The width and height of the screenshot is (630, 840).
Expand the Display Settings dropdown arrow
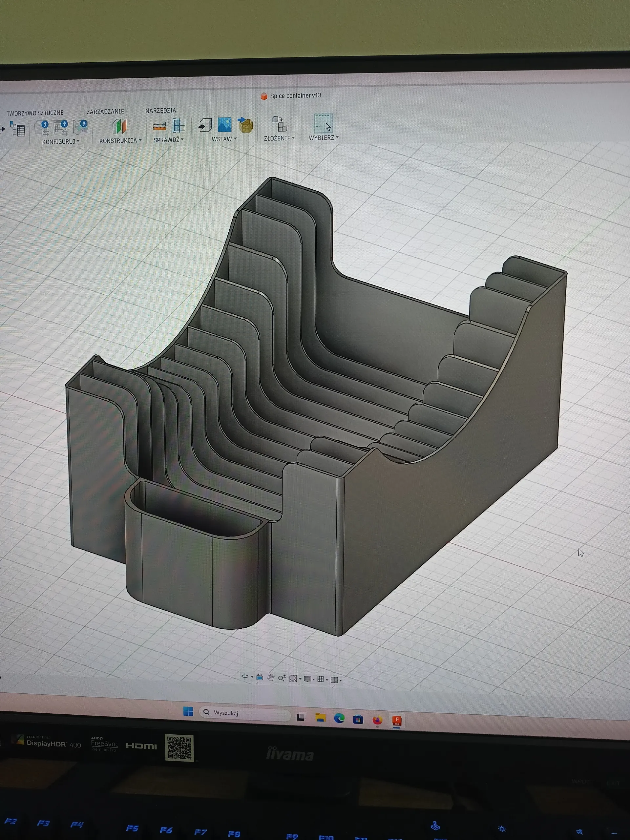pyautogui.click(x=313, y=679)
